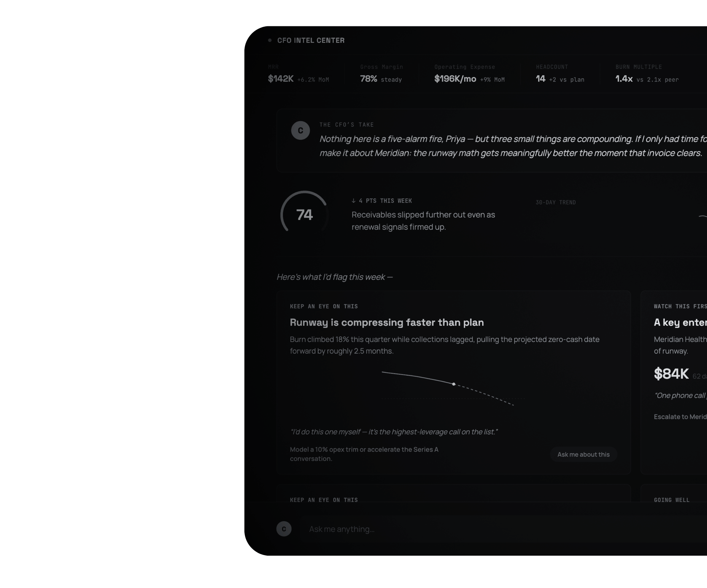This screenshot has width=707, height=588.
Task: Open the GOING WELL card
Action: click(674, 493)
